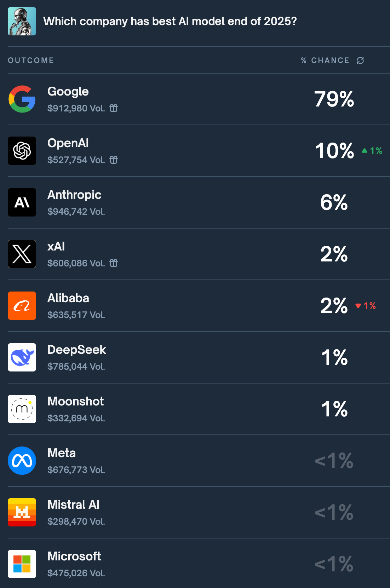Click the xAI X logo icon

pyautogui.click(x=22, y=254)
